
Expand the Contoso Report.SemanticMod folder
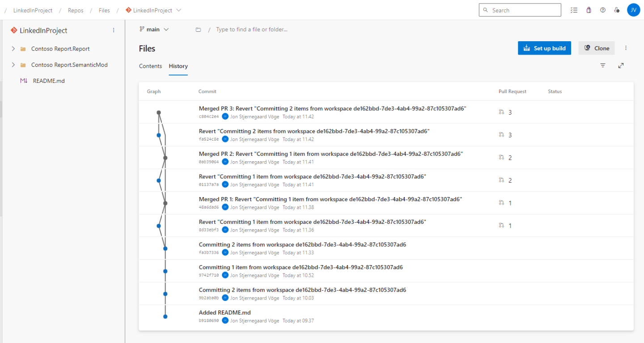click(13, 65)
